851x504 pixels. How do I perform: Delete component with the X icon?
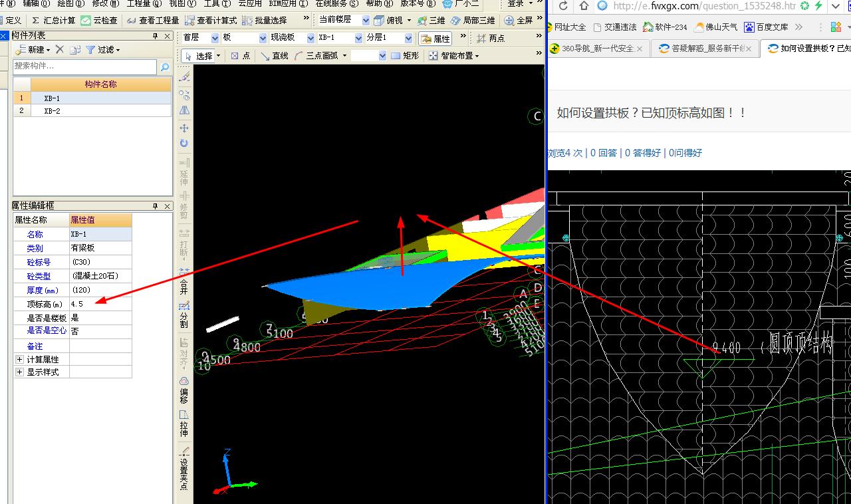point(59,50)
